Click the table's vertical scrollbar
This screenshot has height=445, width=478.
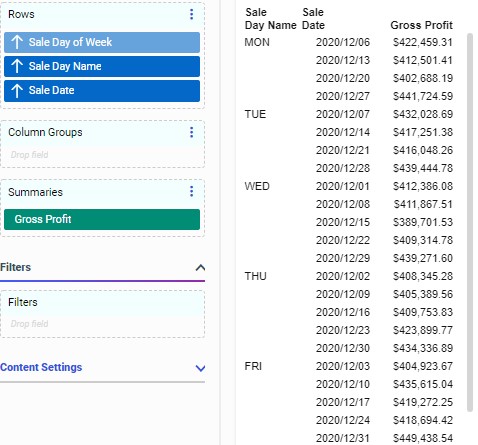[470, 222]
